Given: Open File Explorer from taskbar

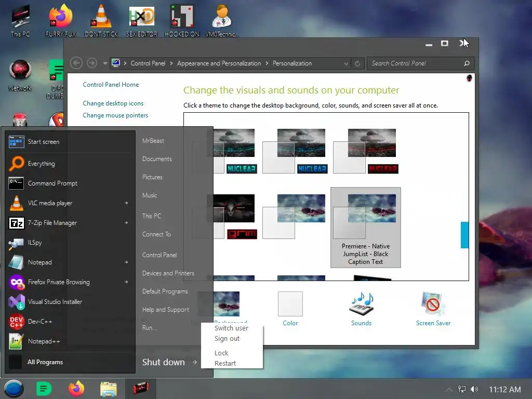Looking at the screenshot, I should click(109, 389).
